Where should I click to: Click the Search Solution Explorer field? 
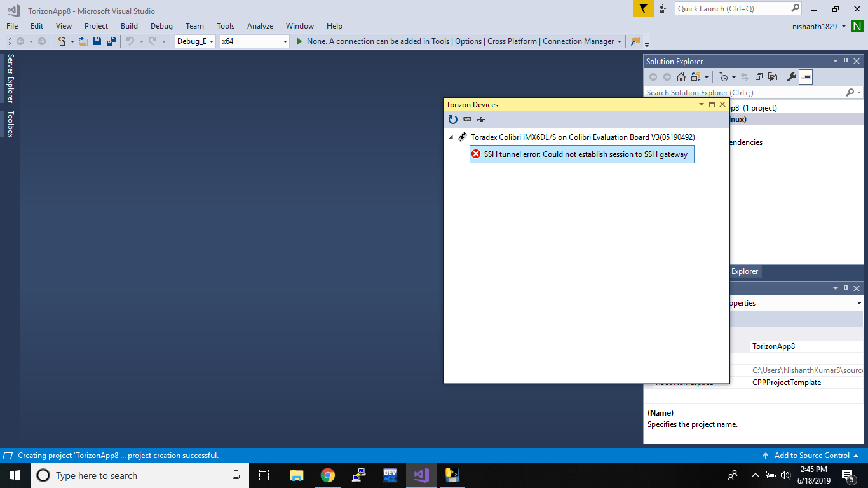pos(743,93)
